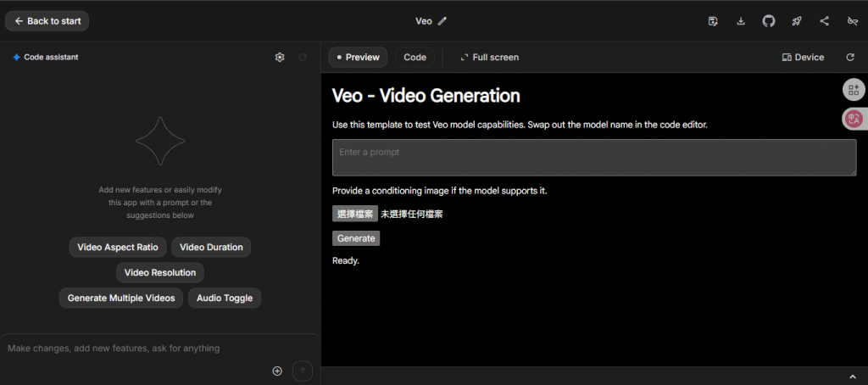Click the Code assistant sparkle icon

[17, 57]
